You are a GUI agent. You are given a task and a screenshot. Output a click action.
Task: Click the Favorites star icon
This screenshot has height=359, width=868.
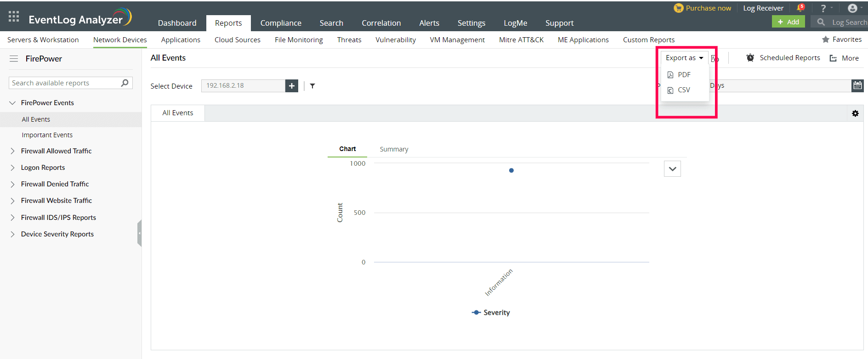click(826, 39)
